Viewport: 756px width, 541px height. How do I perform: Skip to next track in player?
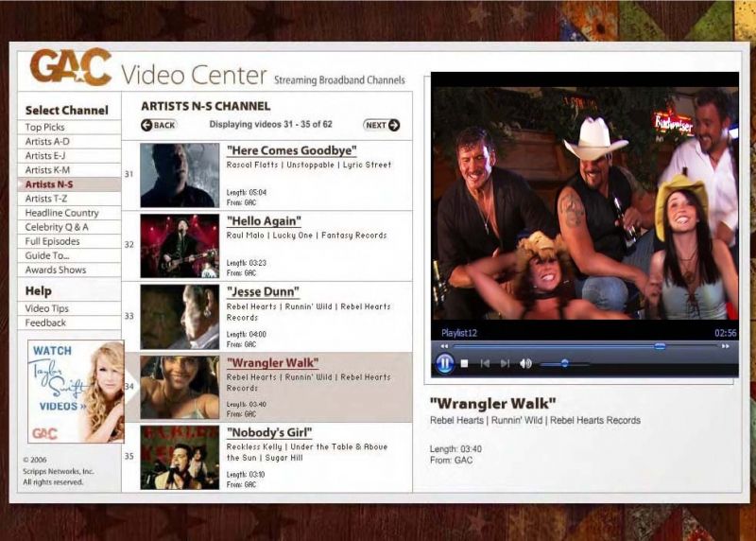tap(505, 363)
